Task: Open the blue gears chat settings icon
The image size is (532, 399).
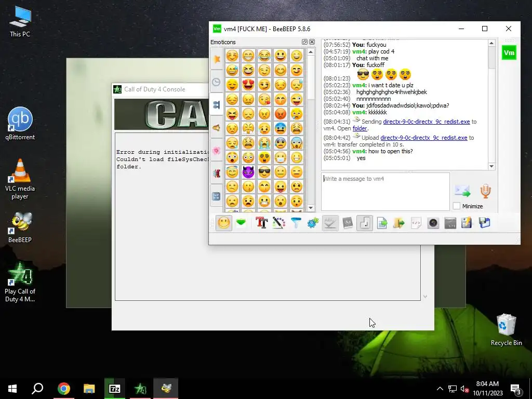Action: (x=313, y=223)
